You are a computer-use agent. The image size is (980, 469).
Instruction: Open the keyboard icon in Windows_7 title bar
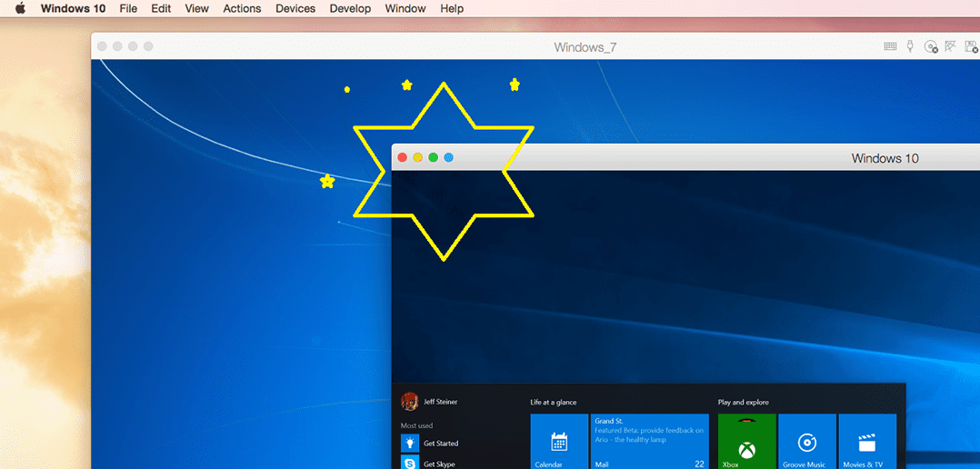891,46
